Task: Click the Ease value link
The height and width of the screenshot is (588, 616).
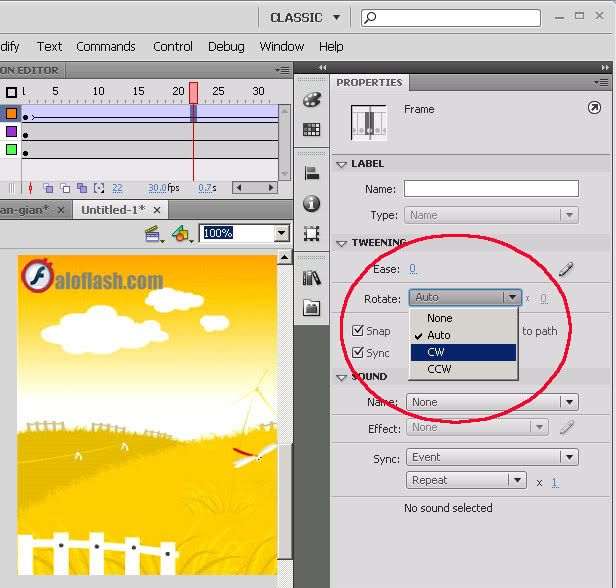Action: (412, 269)
